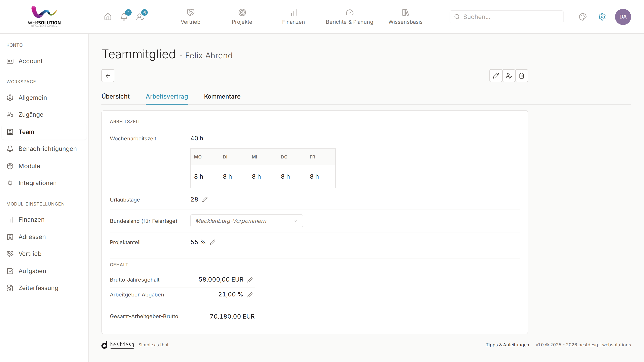Open Benachrichtigungen in sidebar
The height and width of the screenshot is (362, 644).
(44, 149)
